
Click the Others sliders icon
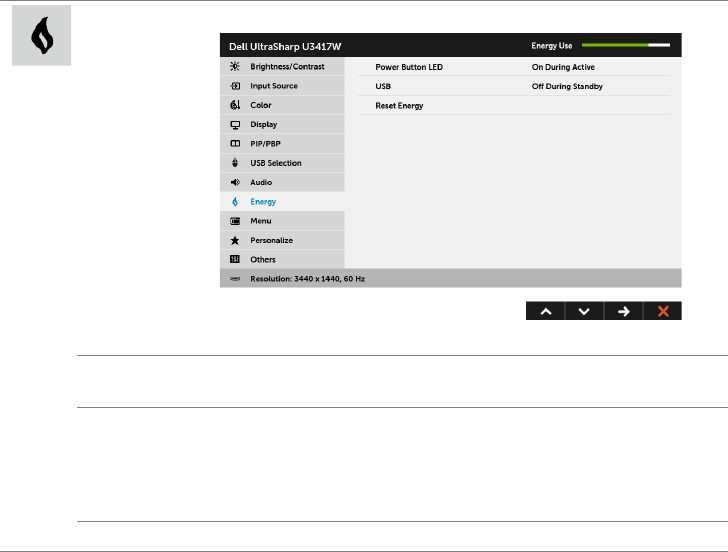235,259
